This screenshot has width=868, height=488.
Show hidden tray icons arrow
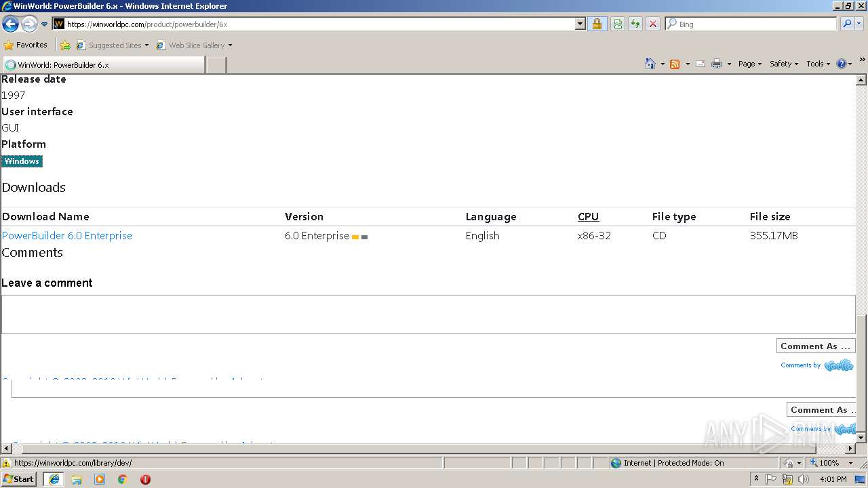(756, 479)
